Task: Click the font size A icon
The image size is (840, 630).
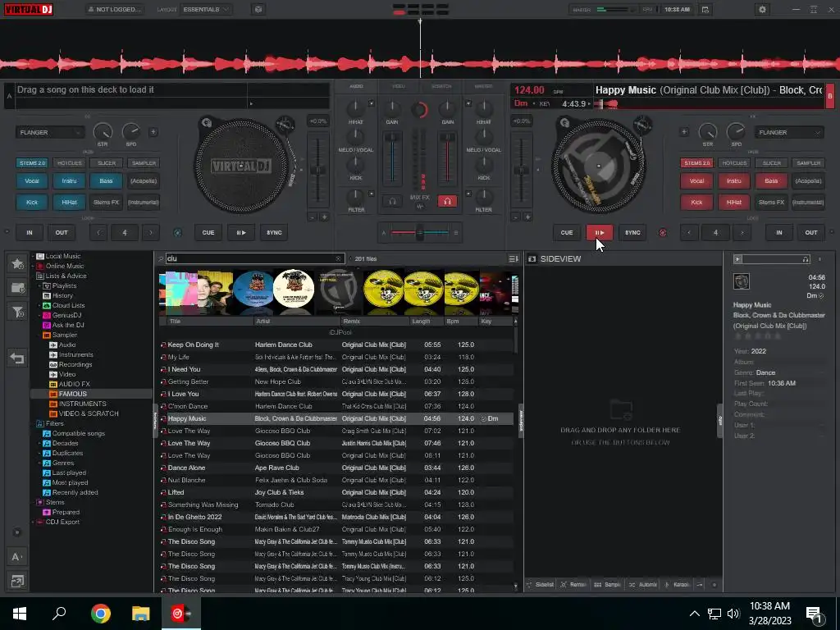Action: (x=16, y=557)
